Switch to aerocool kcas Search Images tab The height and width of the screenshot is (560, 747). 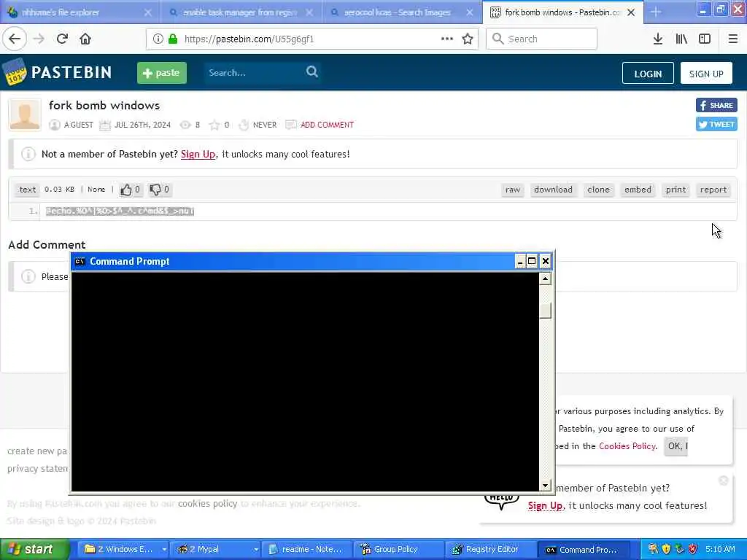coord(402,12)
